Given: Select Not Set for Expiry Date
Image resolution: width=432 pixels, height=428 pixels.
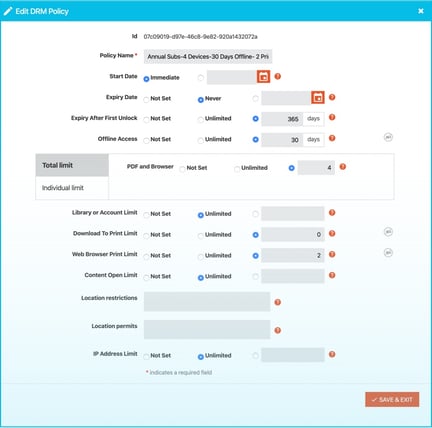Looking at the screenshot, I should (146, 99).
